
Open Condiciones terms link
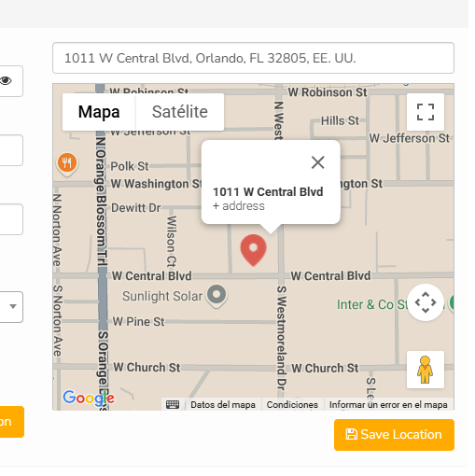click(x=292, y=405)
